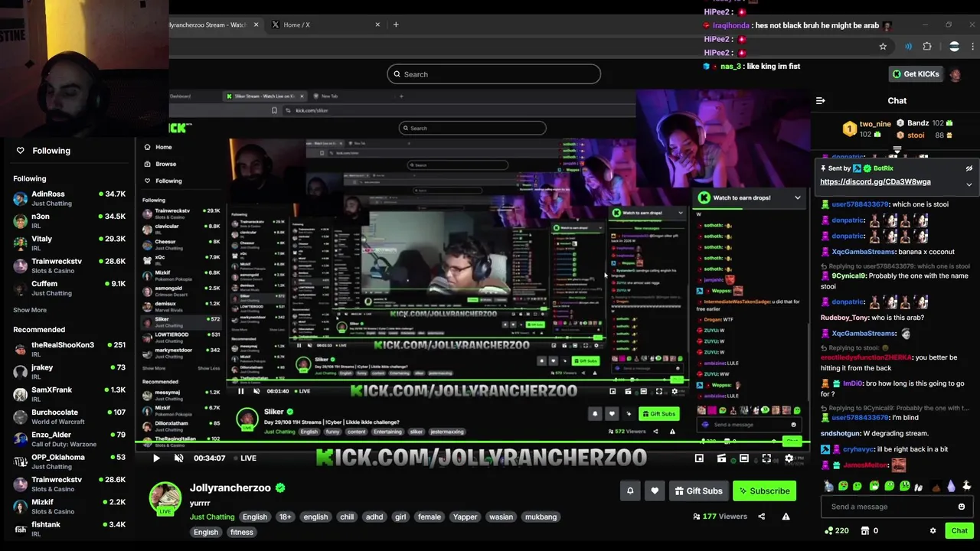This screenshot has width=980, height=551.
Task: Open Rudeboy_Tony username in chat
Action: click(x=844, y=318)
